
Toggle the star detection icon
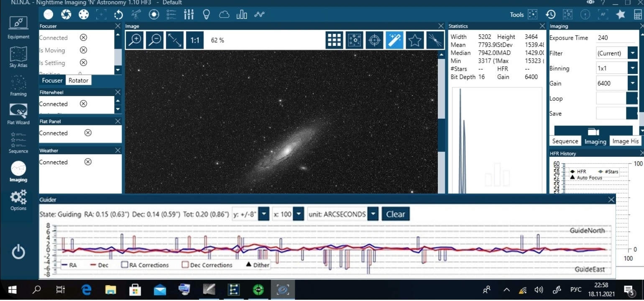click(x=414, y=40)
